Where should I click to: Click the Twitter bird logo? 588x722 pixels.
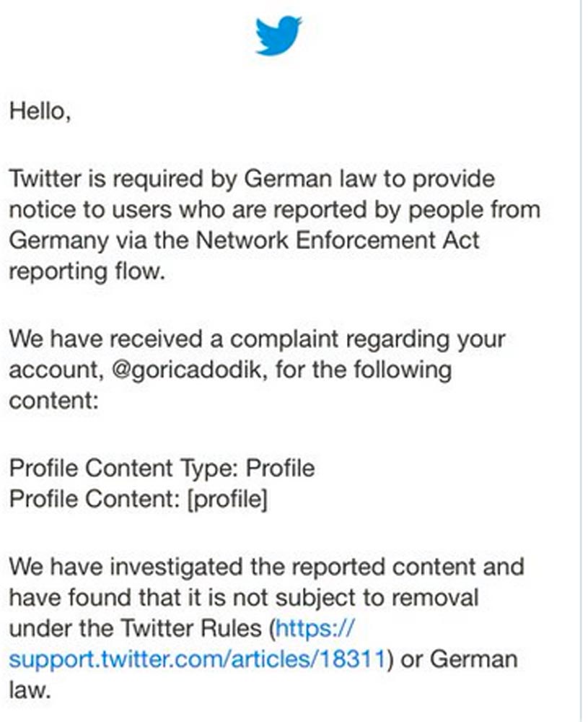click(278, 35)
